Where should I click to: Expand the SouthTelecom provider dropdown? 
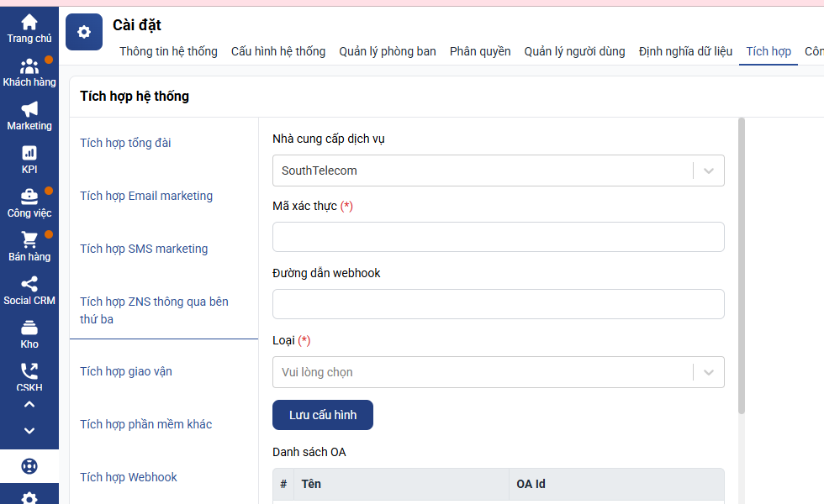[x=498, y=171]
